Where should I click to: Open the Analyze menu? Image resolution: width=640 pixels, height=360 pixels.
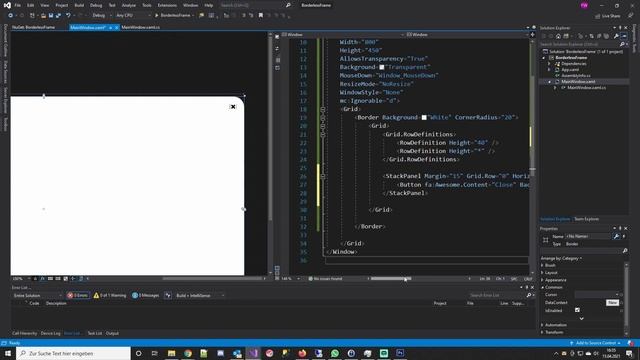point(129,5)
